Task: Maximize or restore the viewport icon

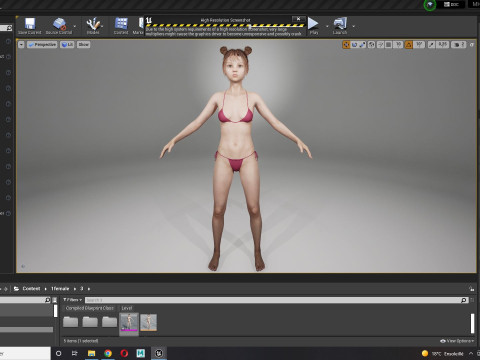Action: point(472,45)
